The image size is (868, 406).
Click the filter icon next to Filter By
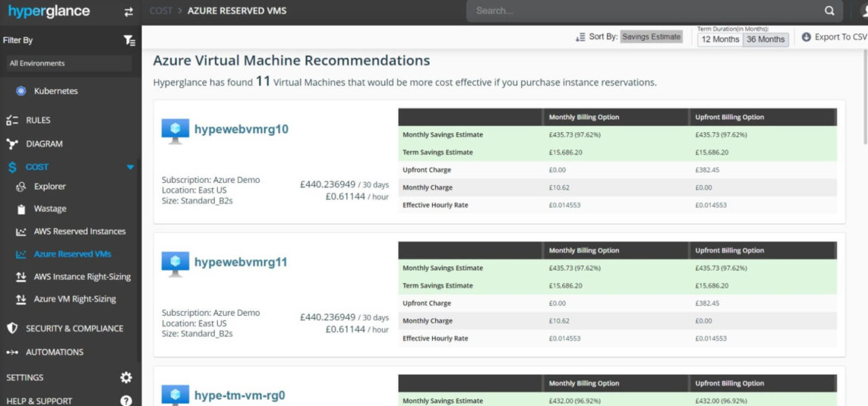coord(129,41)
